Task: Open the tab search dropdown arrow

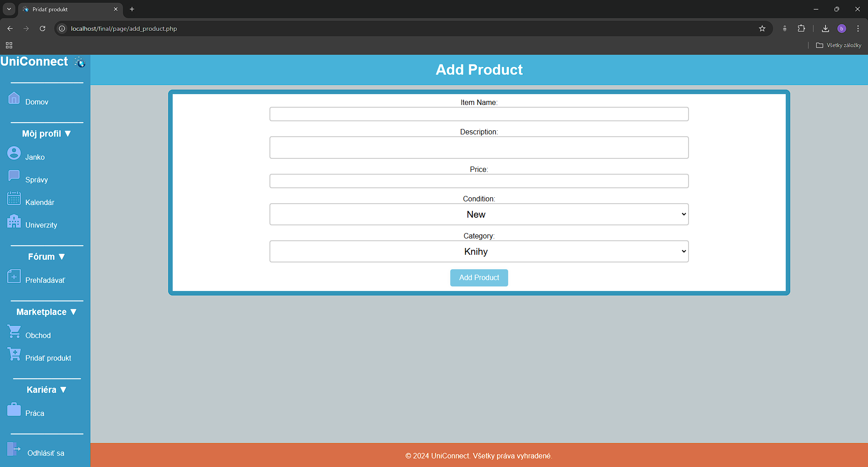Action: [9, 9]
